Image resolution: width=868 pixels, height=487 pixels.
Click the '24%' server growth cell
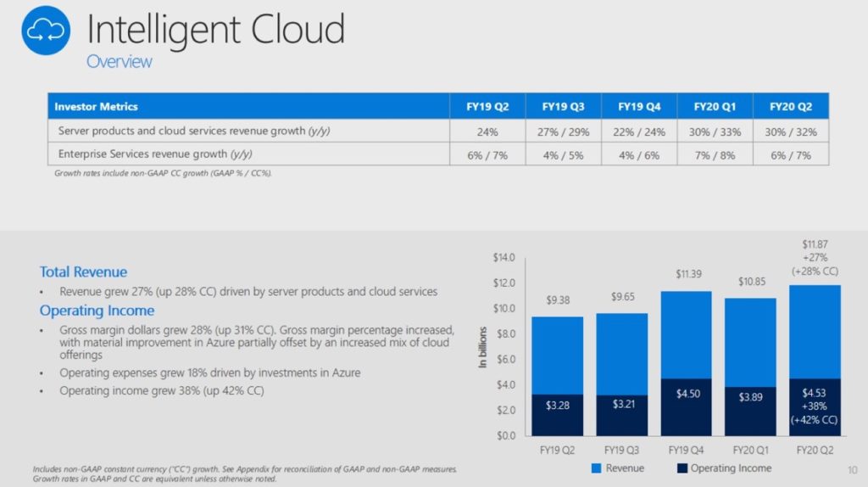coord(487,132)
